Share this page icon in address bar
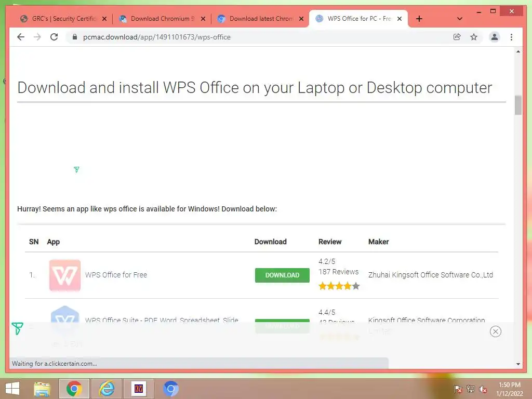The height and width of the screenshot is (399, 532). click(x=457, y=37)
